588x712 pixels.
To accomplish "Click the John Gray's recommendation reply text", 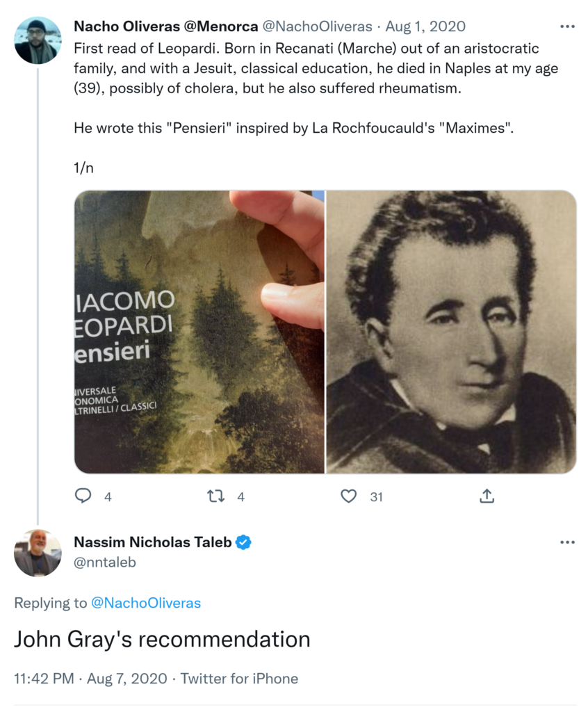I will click(162, 639).
